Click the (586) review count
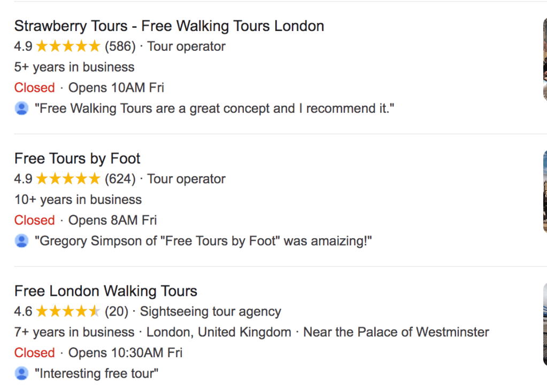The image size is (547, 392). [x=120, y=46]
